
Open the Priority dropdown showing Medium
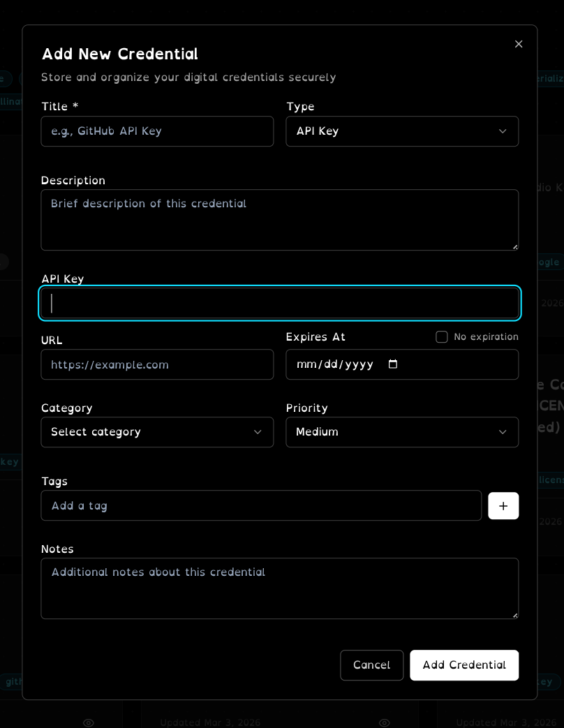[x=402, y=432]
